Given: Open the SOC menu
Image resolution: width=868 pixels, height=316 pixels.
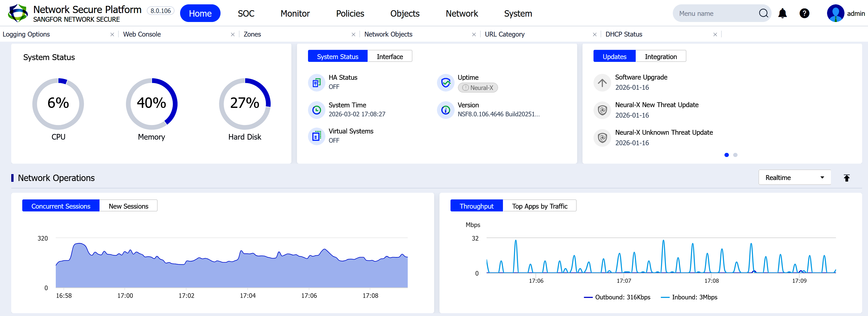Looking at the screenshot, I should click(x=246, y=14).
